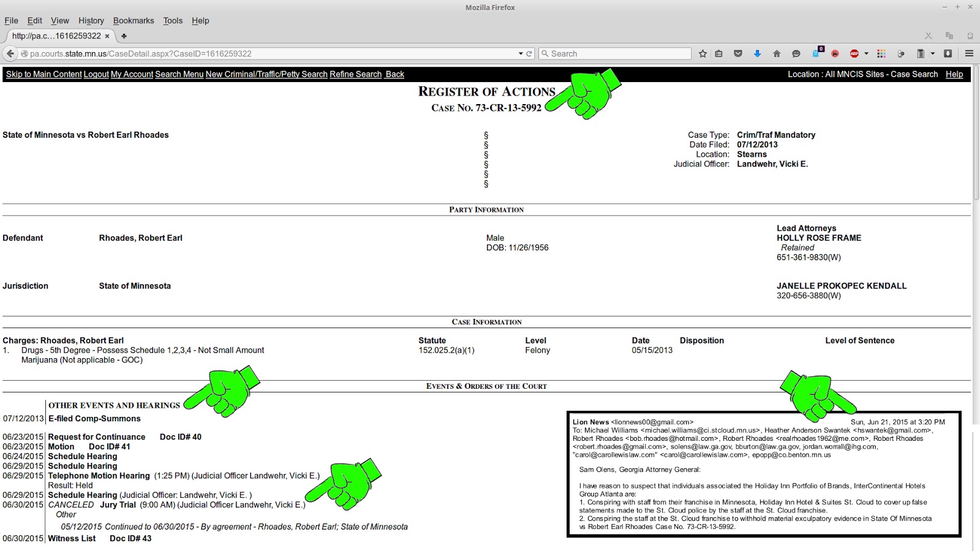The image size is (980, 551).
Task: Expand the URL bar history dropdown
Action: (521, 54)
